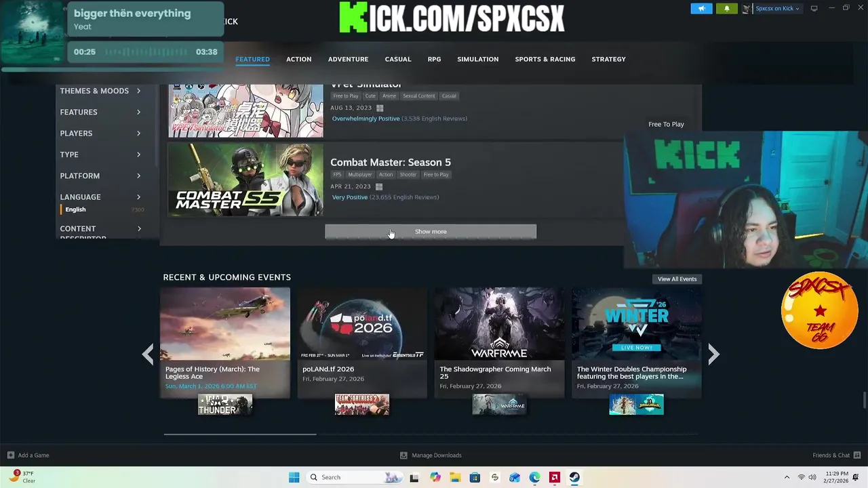Select the Casual category tab
Screen dimensions: 868x488
[398, 59]
